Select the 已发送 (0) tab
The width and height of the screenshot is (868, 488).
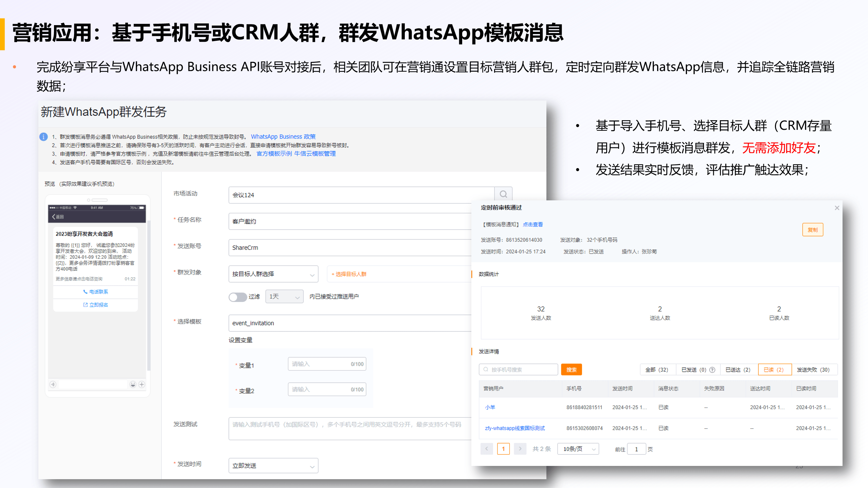tap(698, 369)
